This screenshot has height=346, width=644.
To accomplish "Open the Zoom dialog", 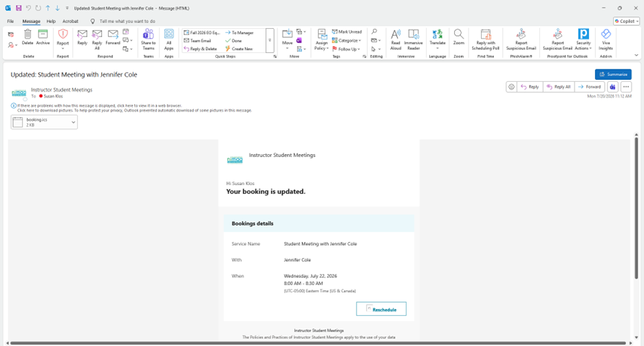I will click(x=458, y=37).
